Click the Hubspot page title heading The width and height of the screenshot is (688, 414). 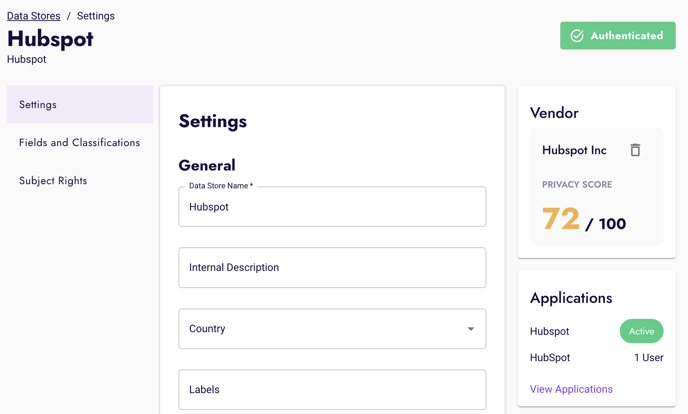[50, 39]
